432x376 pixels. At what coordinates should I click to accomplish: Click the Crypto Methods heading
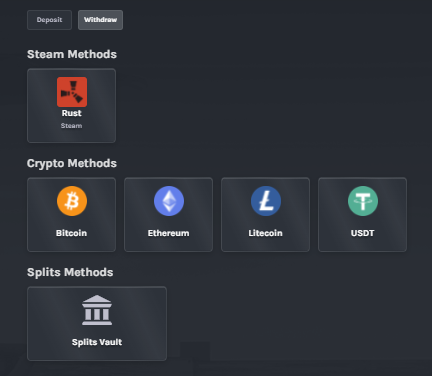[x=72, y=163]
